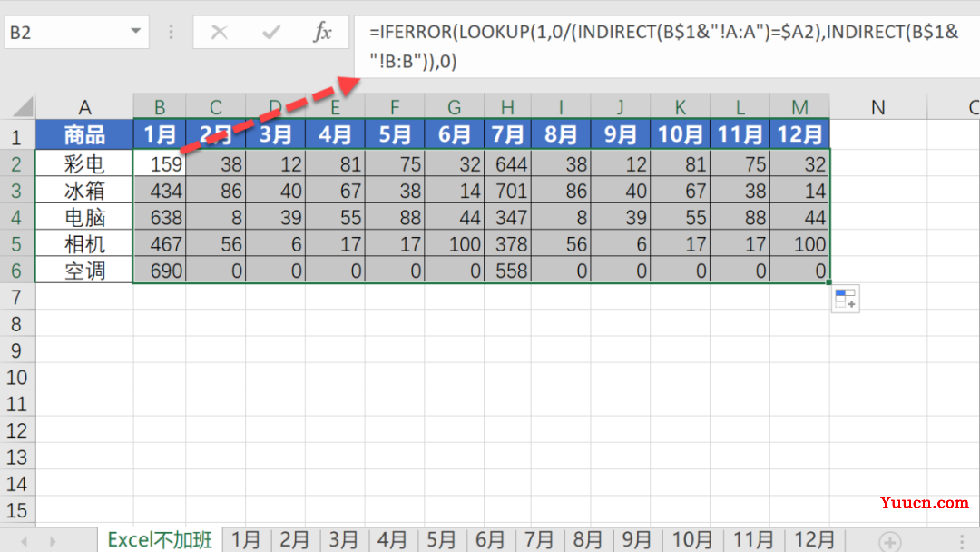Click into the formula bar text
The height and width of the screenshot is (552, 980).
coord(666,47)
